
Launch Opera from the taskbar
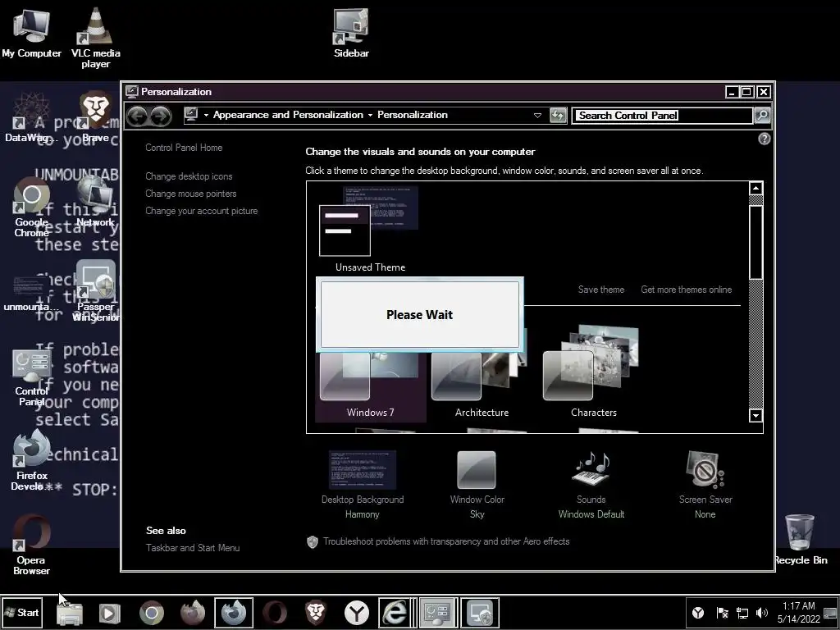[275, 613]
